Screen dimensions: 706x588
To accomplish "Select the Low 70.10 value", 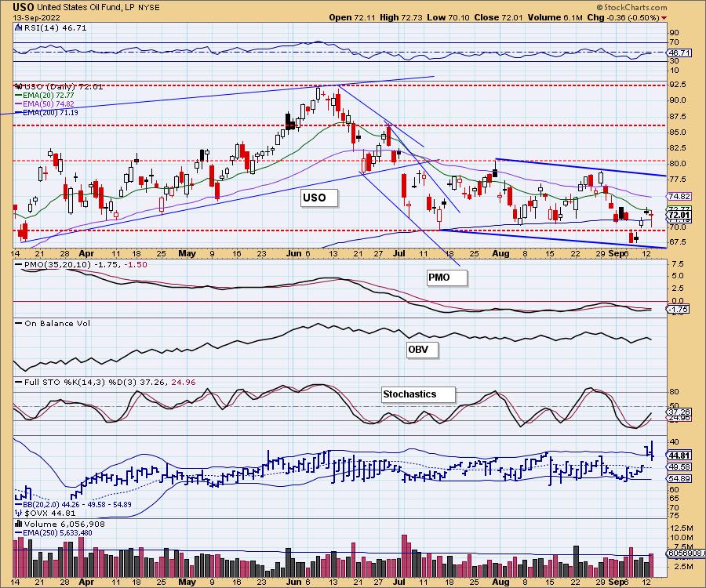I will pyautogui.click(x=448, y=17).
